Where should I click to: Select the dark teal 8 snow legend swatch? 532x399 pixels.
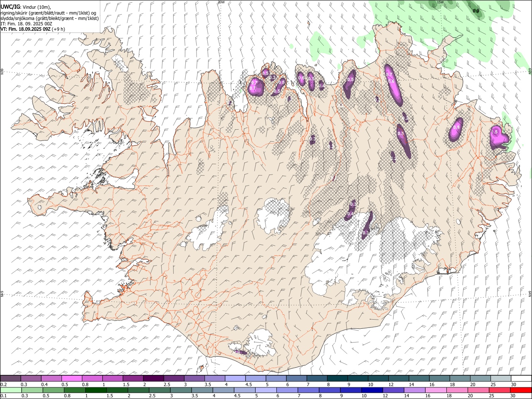337,379
